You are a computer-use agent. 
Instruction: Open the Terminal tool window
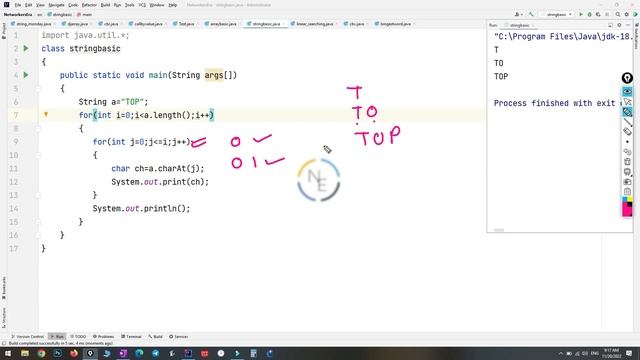click(x=131, y=337)
